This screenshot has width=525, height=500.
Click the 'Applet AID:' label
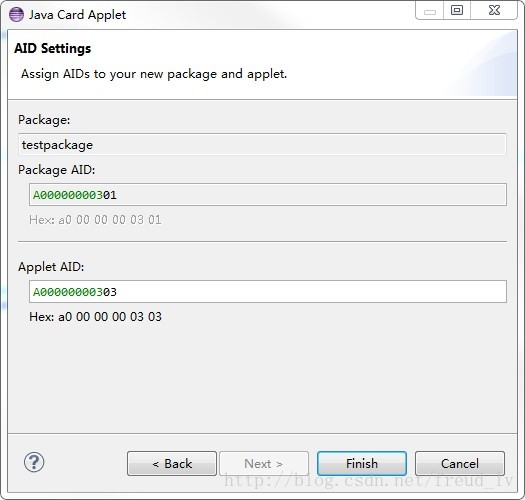click(51, 267)
